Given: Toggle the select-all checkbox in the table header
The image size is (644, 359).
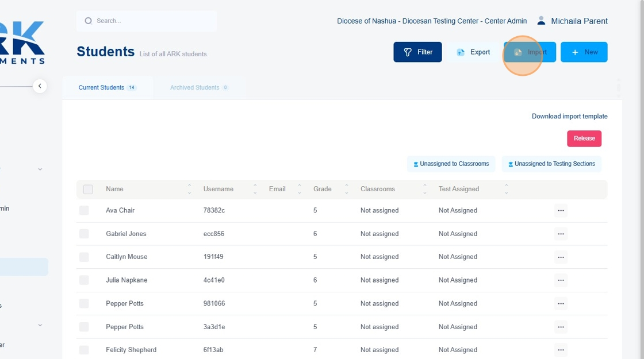Looking at the screenshot, I should (x=88, y=189).
